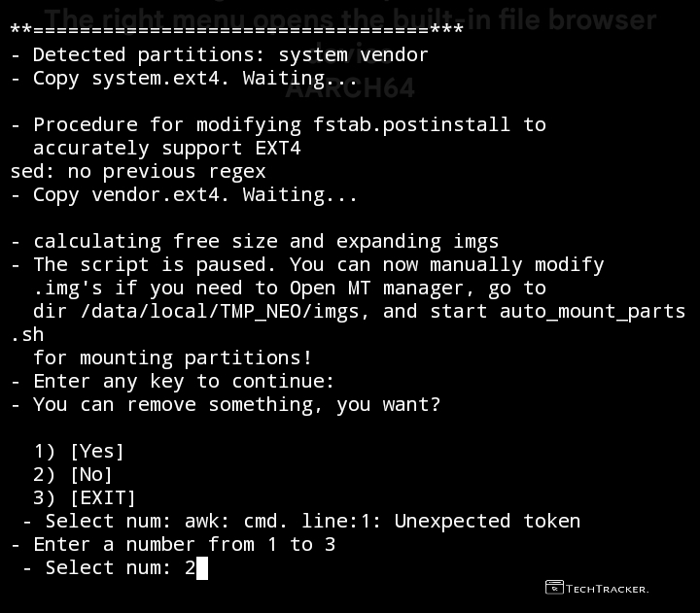Click the auto_mount_parts script name

coord(592,311)
